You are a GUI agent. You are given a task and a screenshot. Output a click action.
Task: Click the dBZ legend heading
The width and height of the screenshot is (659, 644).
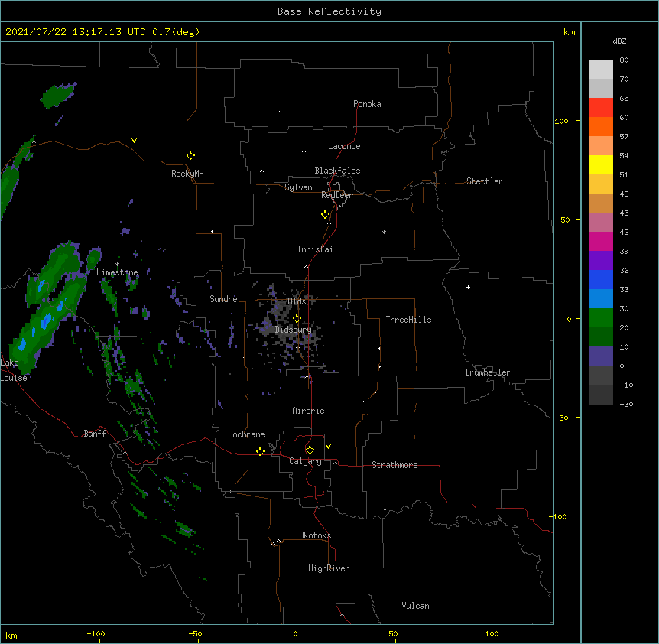click(619, 41)
